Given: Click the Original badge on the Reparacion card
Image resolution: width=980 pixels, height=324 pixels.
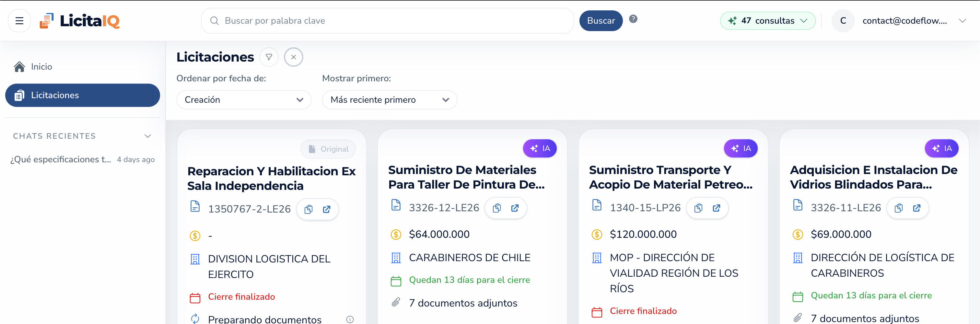Looking at the screenshot, I should (x=328, y=149).
